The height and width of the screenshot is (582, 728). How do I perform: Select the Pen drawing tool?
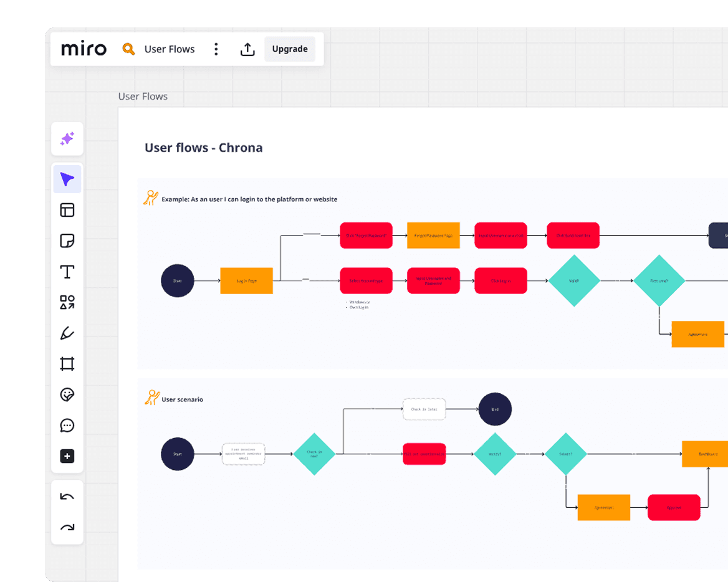pos(67,333)
